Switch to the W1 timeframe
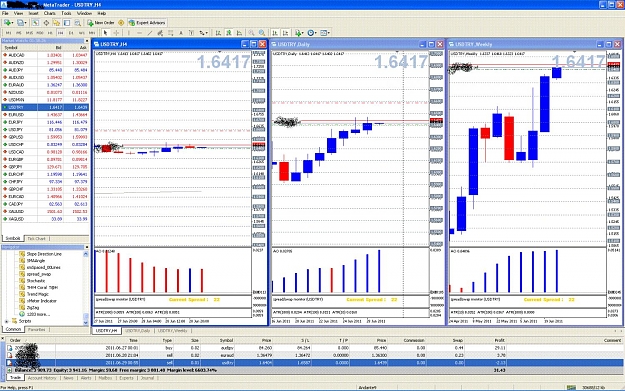The width and height of the screenshot is (625, 391). (82, 33)
